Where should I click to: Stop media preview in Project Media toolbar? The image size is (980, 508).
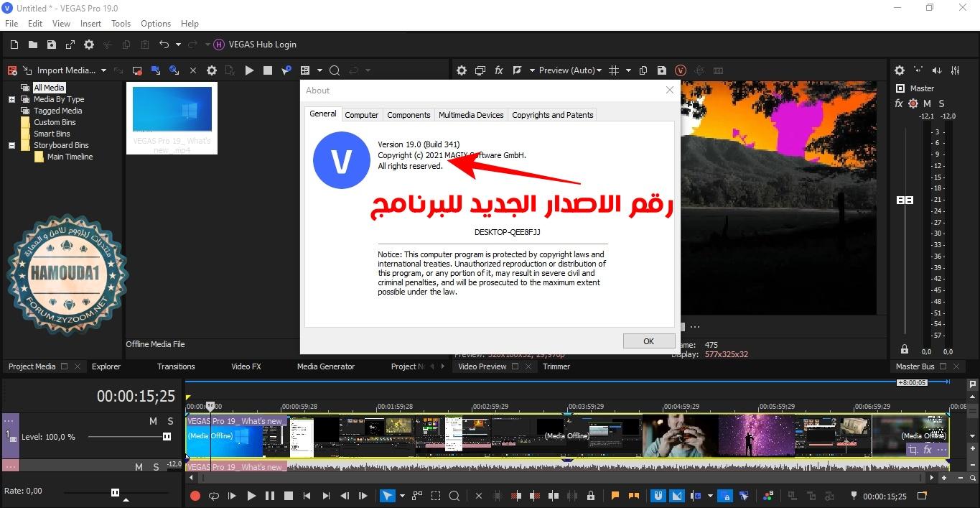(268, 70)
